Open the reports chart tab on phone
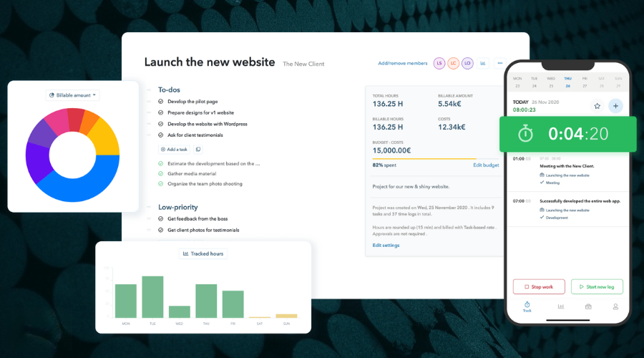Viewport: 644px width, 358px height. point(560,306)
